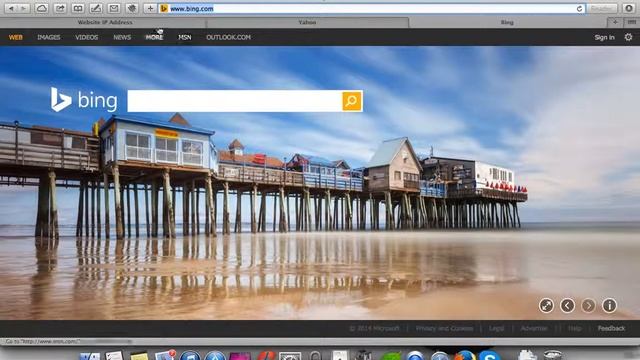
Task: Switch to the Yahoo tab
Action: 307,22
